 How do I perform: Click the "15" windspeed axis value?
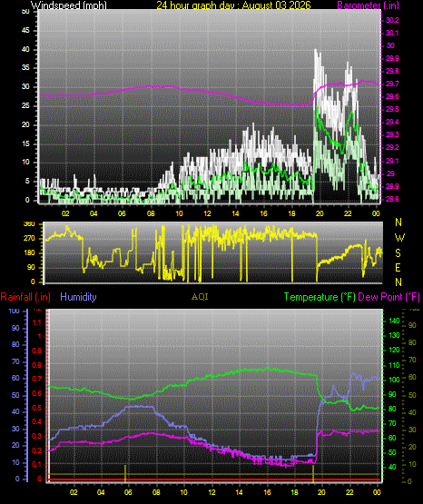25,143
